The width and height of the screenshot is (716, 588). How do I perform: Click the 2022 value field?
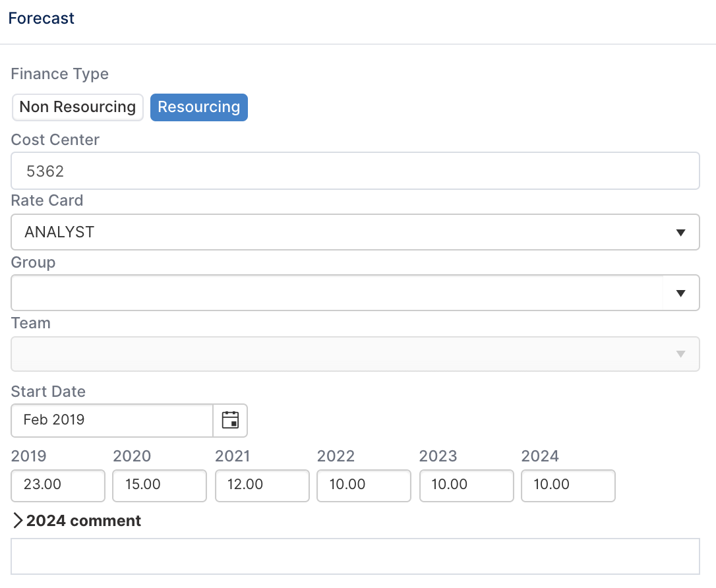364,485
